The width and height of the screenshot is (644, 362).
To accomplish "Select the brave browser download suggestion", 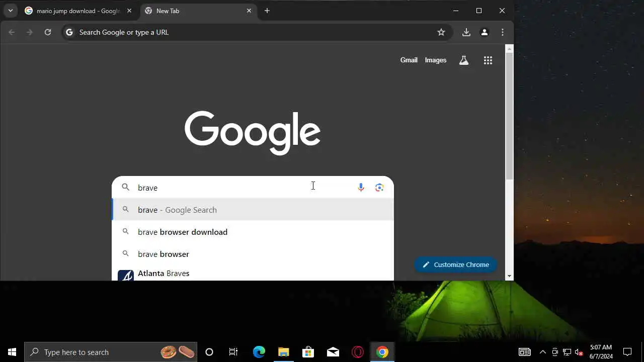I will pyautogui.click(x=253, y=232).
